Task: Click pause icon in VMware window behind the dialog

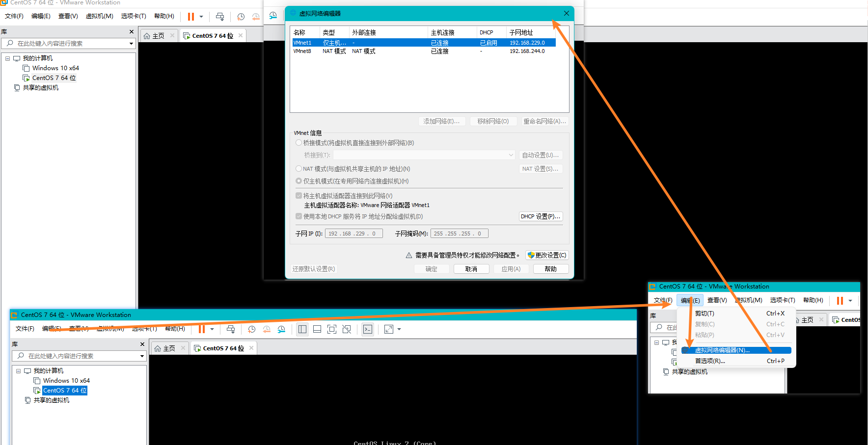Action: click(x=191, y=17)
